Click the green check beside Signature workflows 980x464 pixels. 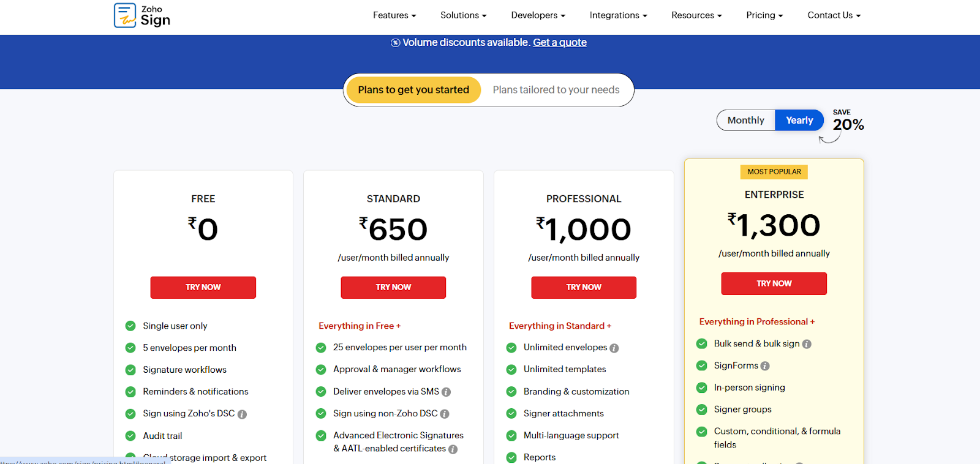coord(130,370)
